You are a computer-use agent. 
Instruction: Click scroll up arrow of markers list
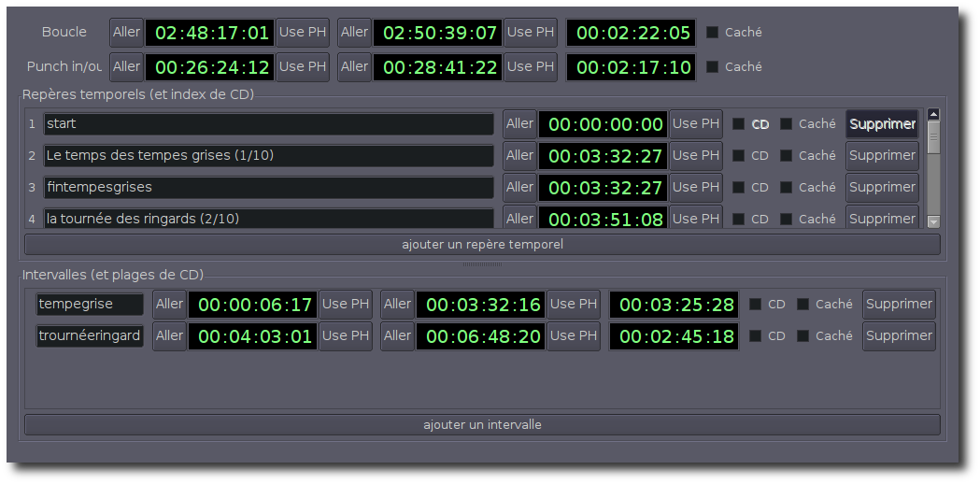pyautogui.click(x=933, y=114)
